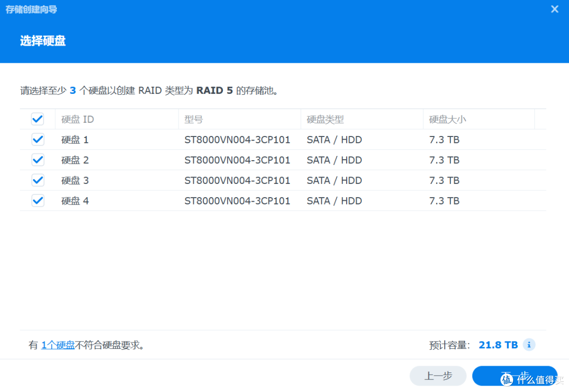Uncheck the 硬盘 2 checkbox

(x=37, y=160)
